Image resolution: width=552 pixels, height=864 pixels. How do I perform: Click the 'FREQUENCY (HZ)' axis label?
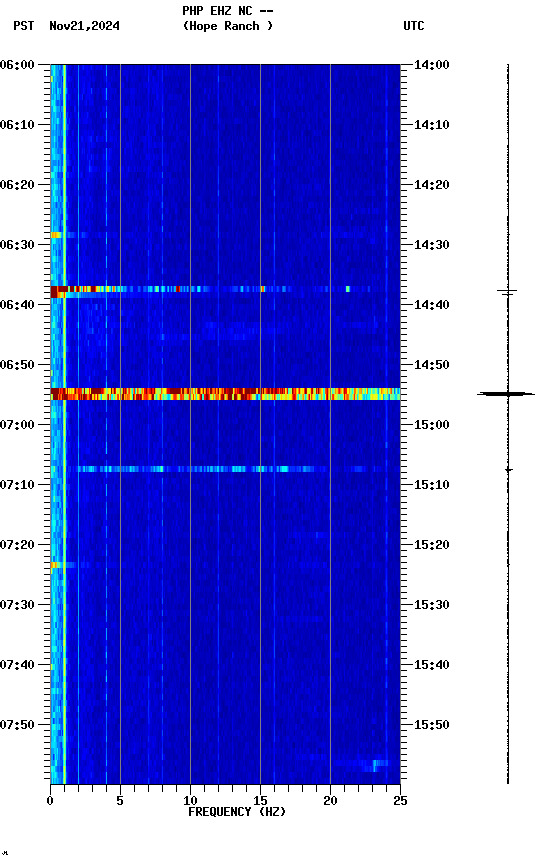click(x=237, y=812)
